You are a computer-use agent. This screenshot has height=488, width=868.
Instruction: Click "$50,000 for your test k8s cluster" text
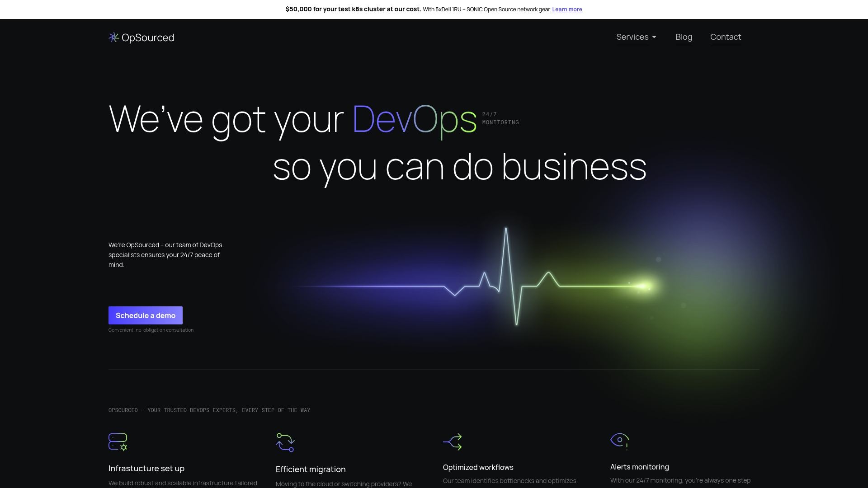[x=354, y=9]
